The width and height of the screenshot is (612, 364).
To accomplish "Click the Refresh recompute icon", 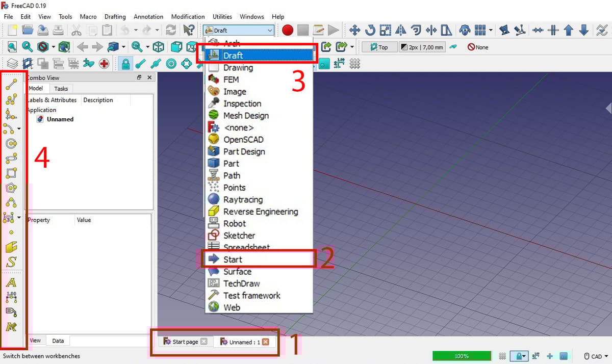I will tap(171, 30).
